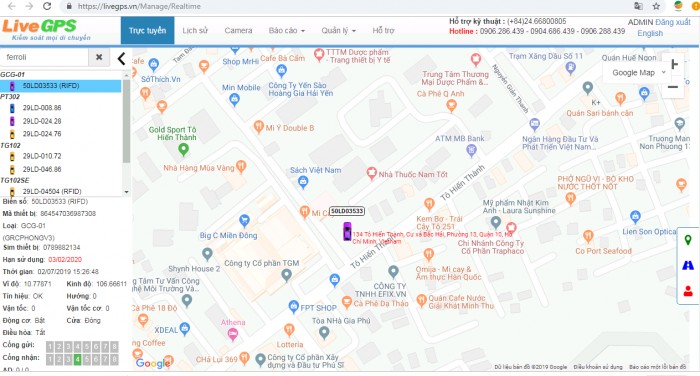This screenshot has width=700, height=376.
Task: Open the Camera tab
Action: pyautogui.click(x=238, y=30)
